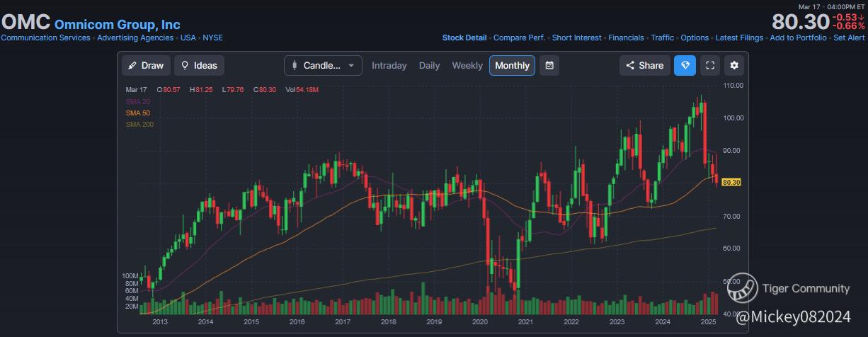Expand the Candle chart type dropdown
Viewport: 868px width, 337px height.
(x=323, y=65)
